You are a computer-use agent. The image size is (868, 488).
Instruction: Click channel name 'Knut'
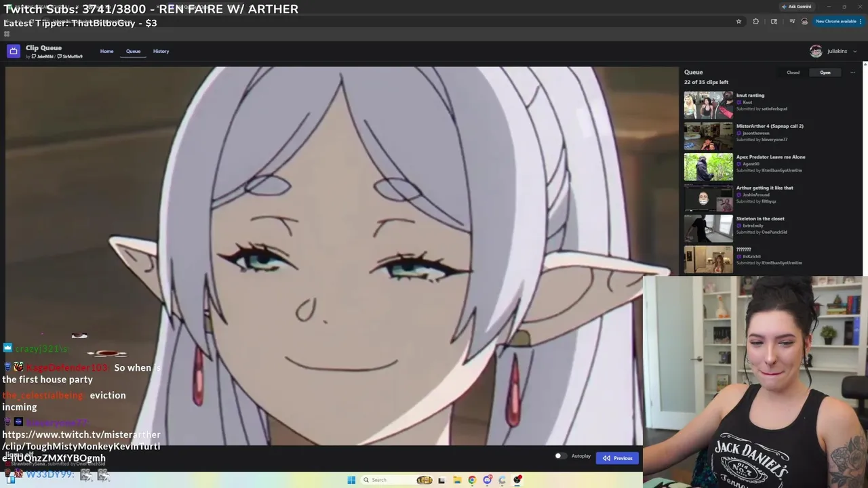pyautogui.click(x=747, y=102)
